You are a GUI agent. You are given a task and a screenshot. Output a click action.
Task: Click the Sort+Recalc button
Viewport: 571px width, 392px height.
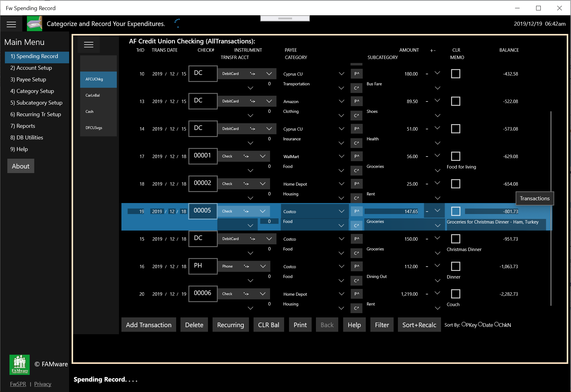tap(419, 325)
